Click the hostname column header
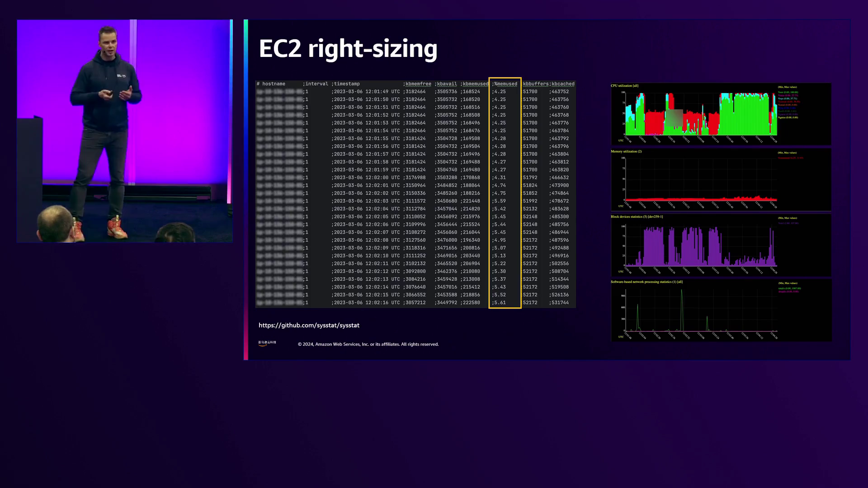Image resolution: width=868 pixels, height=488 pixels. [274, 84]
